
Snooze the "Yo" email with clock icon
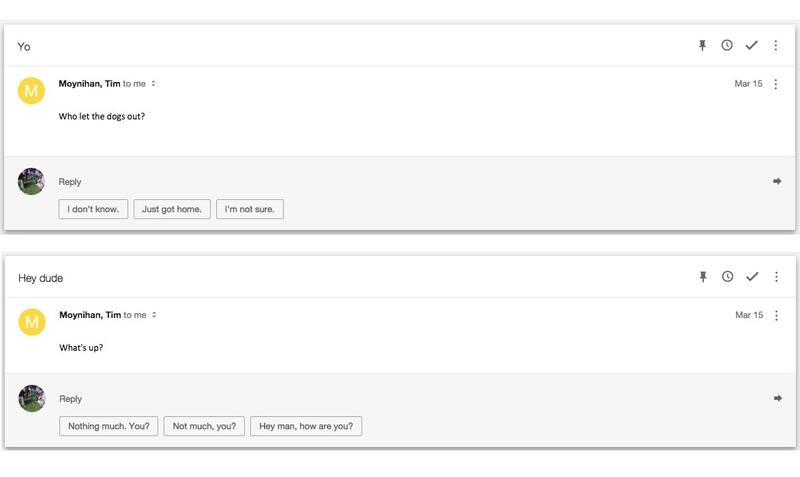pyautogui.click(x=727, y=46)
